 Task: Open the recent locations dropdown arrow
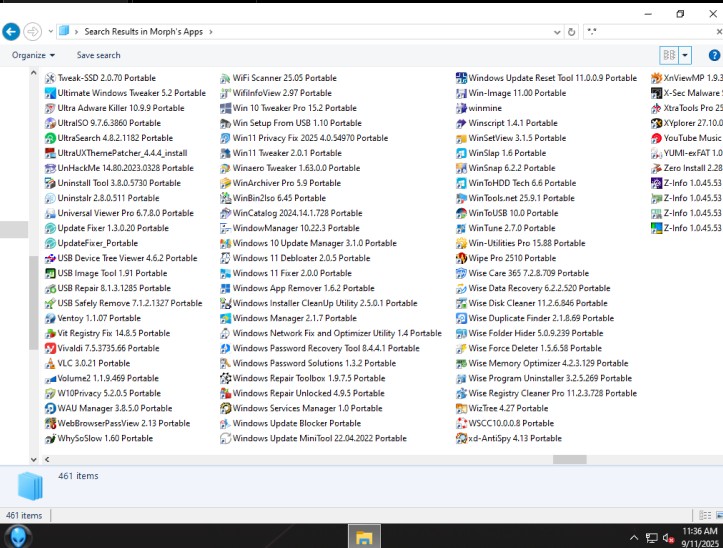(x=50, y=32)
